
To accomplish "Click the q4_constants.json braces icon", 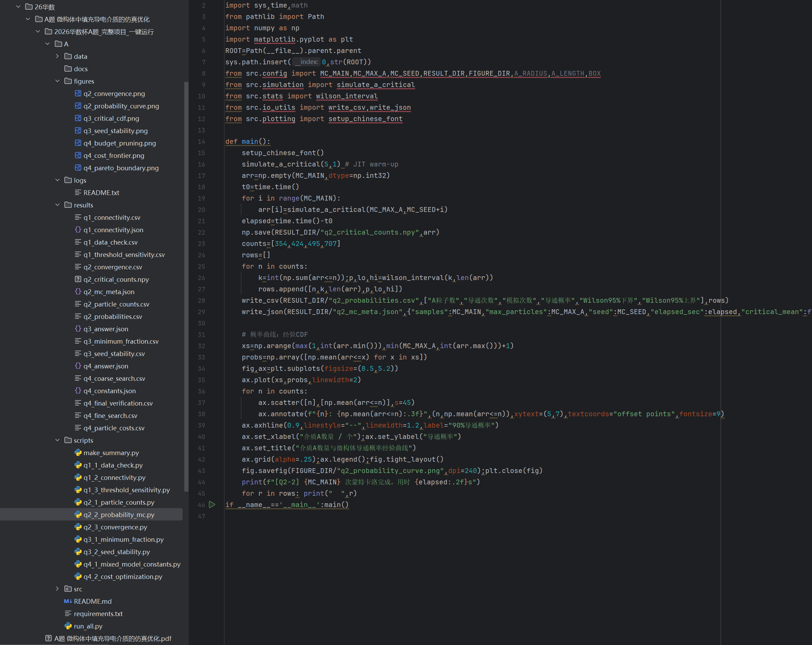I will click(78, 391).
